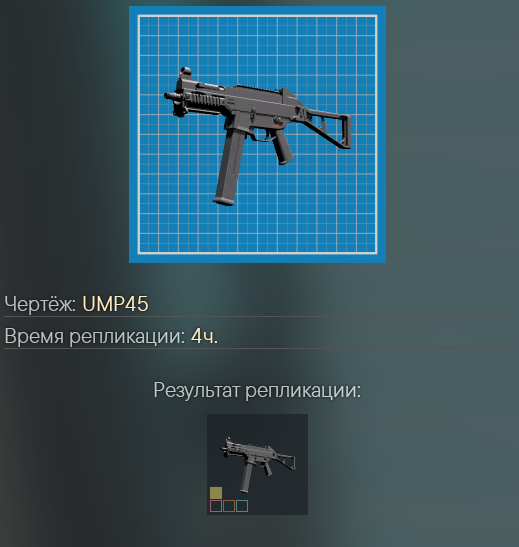
Task: Click the top rail of the blueprint gun
Action: click(x=258, y=89)
